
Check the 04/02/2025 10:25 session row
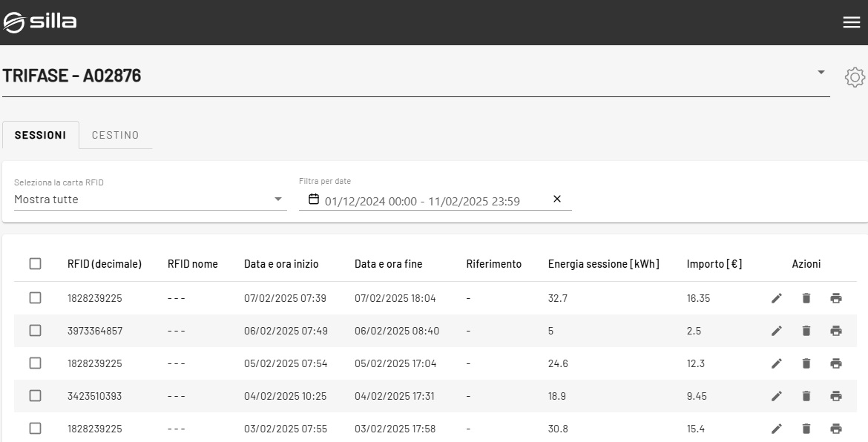click(35, 395)
